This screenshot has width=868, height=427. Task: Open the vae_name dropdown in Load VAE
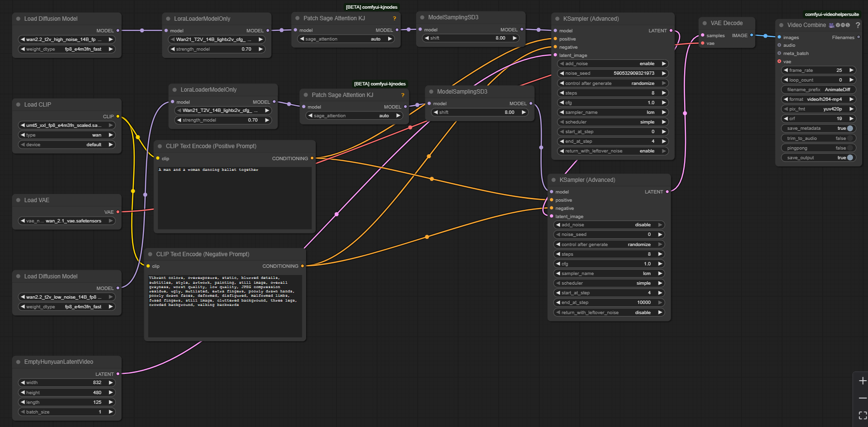click(67, 221)
